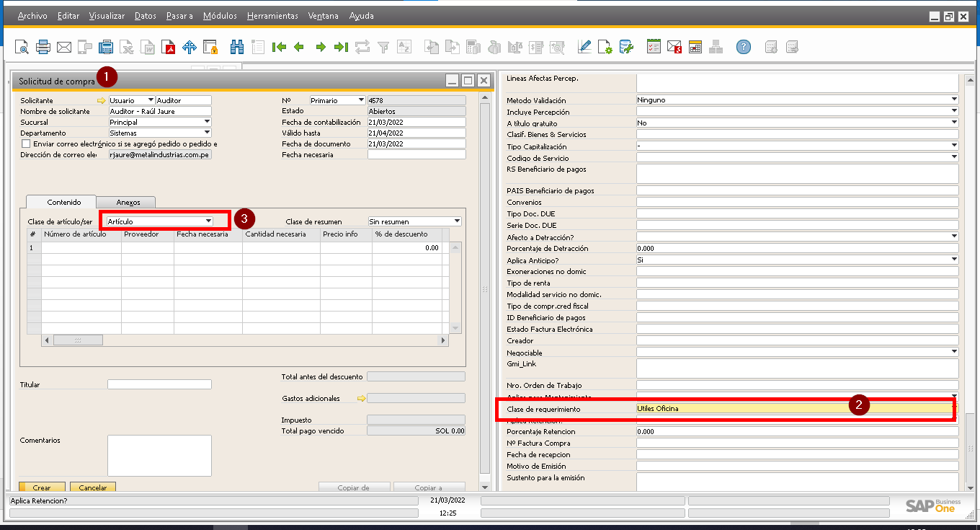This screenshot has width=980, height=530.
Task: Click the grayed Excel export icon
Action: [x=127, y=47]
